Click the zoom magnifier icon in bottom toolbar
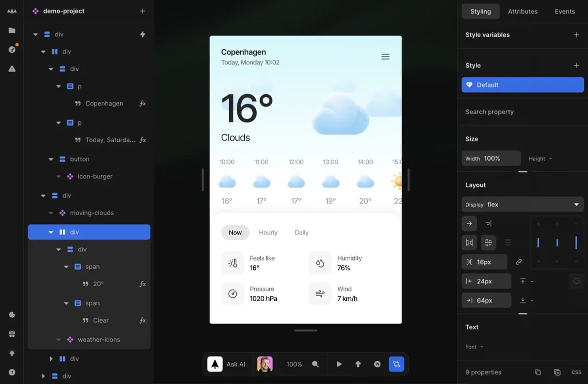The image size is (588, 384). point(315,364)
